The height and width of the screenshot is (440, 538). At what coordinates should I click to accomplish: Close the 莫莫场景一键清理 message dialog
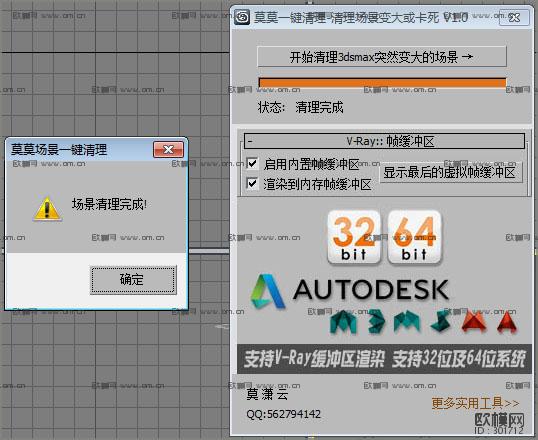(x=168, y=150)
